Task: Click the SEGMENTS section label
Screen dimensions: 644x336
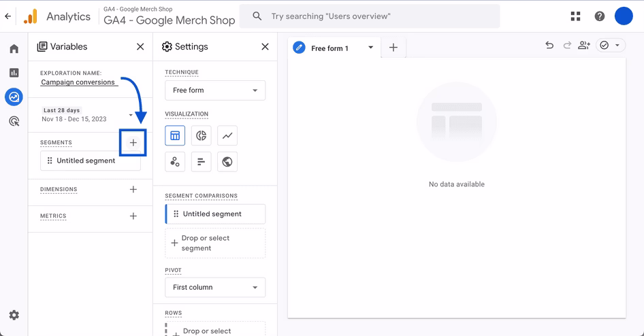Action: tap(56, 142)
